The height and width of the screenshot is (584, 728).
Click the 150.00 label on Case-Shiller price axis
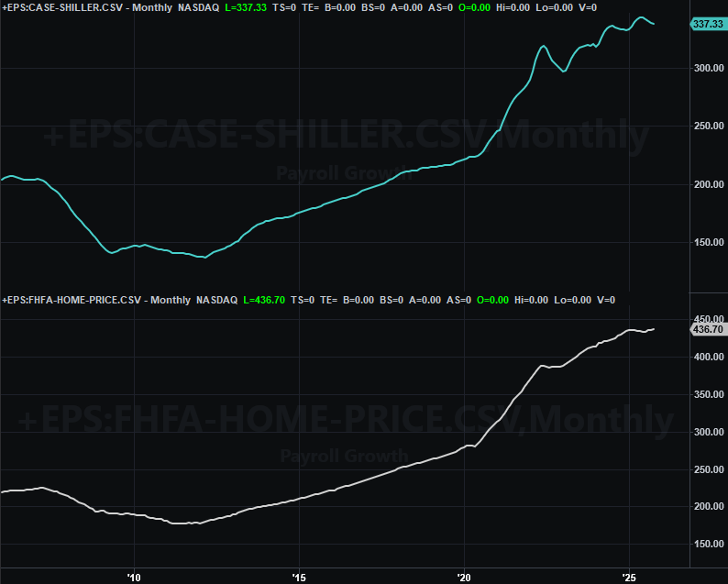tap(708, 243)
